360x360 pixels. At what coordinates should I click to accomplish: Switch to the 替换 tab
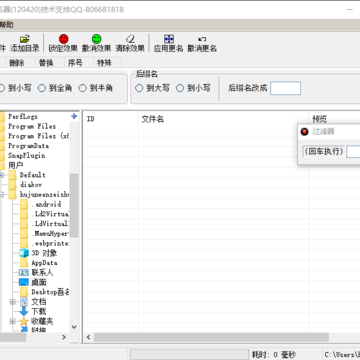click(46, 63)
